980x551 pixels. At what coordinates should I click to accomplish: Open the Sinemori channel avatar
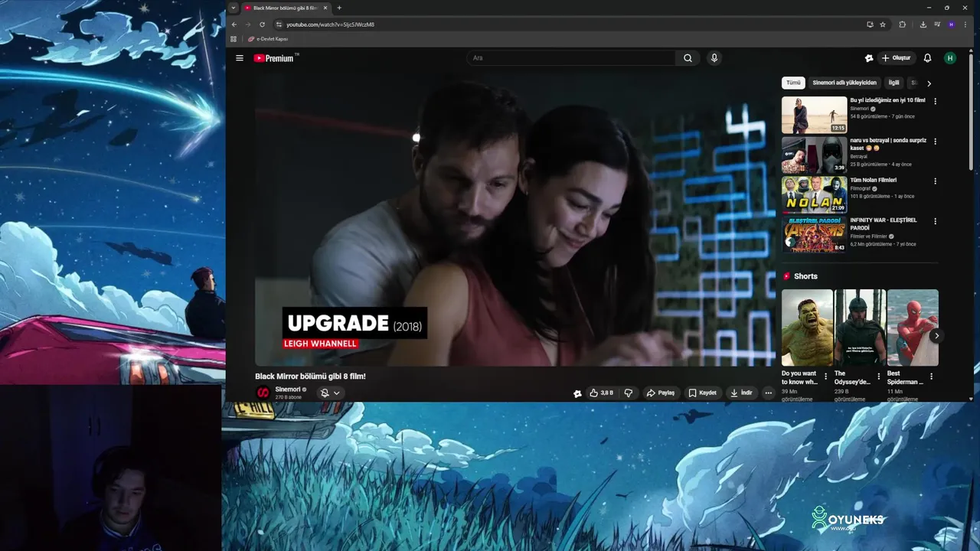(263, 393)
